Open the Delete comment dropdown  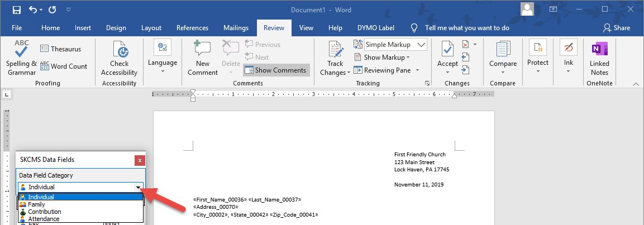231,72
